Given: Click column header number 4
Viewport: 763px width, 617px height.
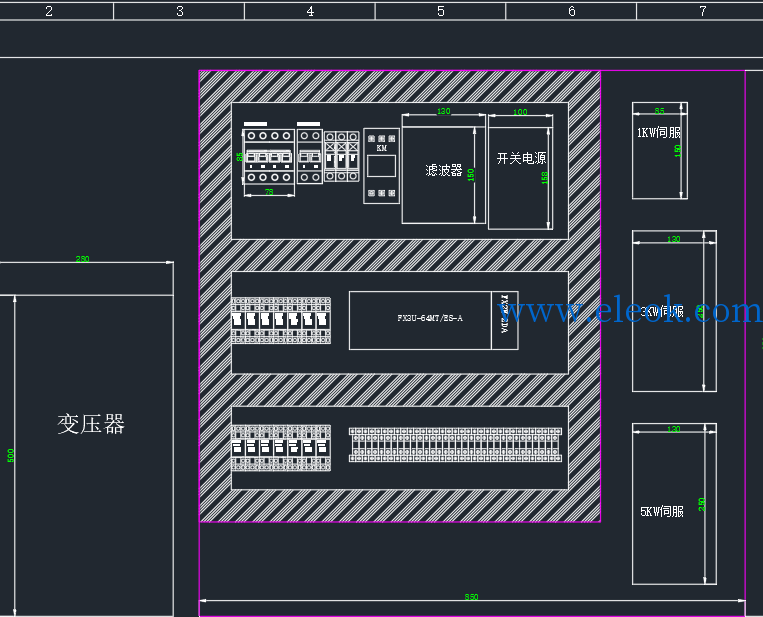Looking at the screenshot, I should click(310, 11).
